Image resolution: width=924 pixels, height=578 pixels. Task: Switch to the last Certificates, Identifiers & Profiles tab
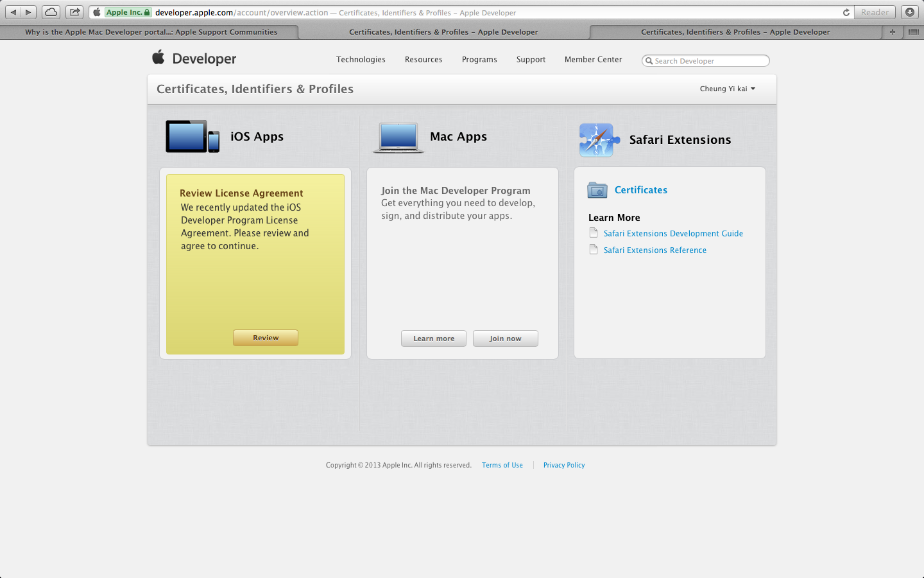tap(735, 31)
